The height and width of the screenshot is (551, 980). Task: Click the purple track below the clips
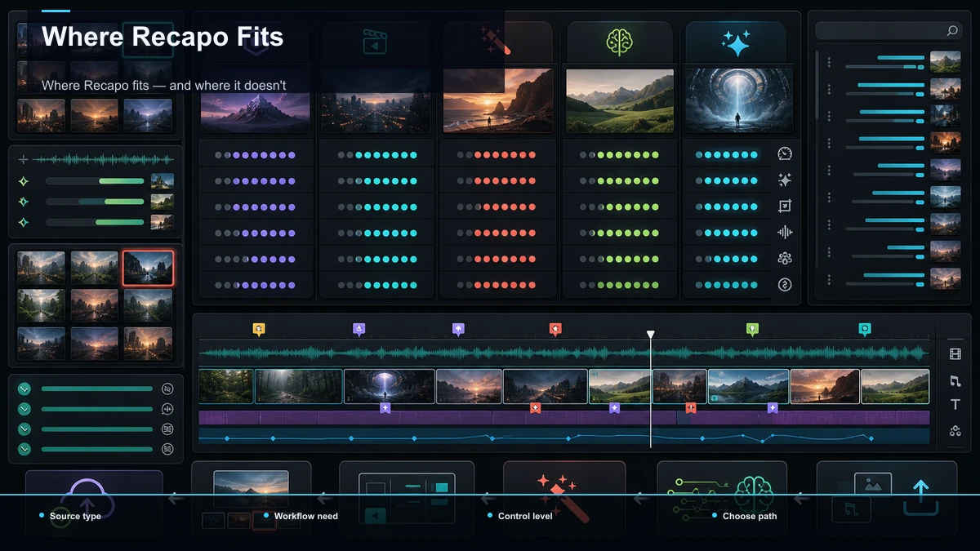[564, 418]
